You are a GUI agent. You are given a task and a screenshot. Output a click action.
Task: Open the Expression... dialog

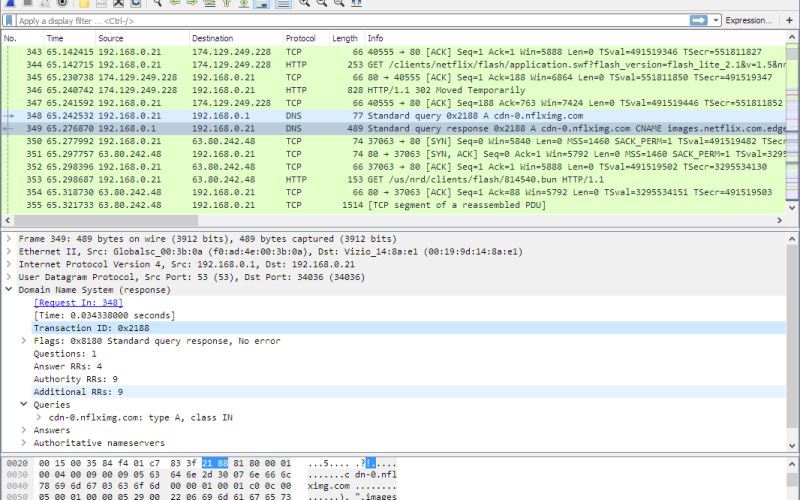point(748,20)
